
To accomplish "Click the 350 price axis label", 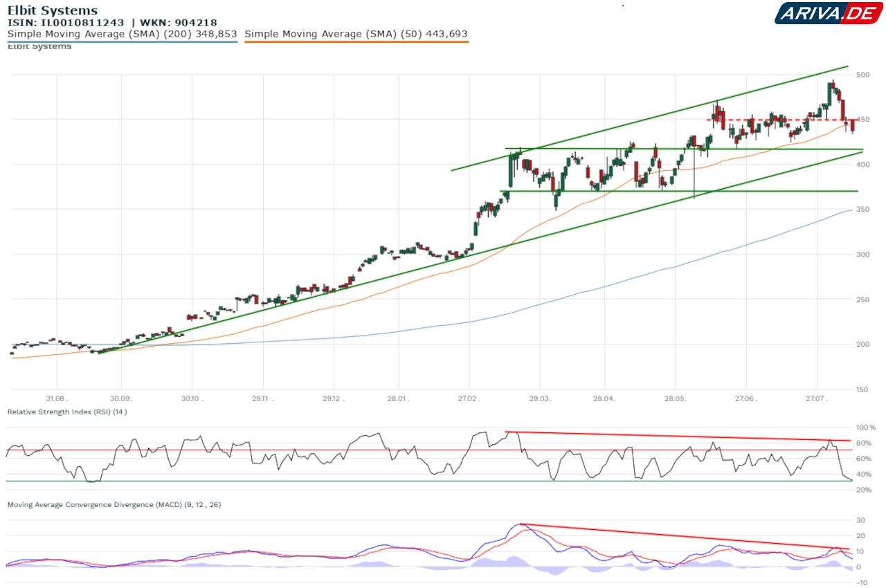I will point(862,210).
